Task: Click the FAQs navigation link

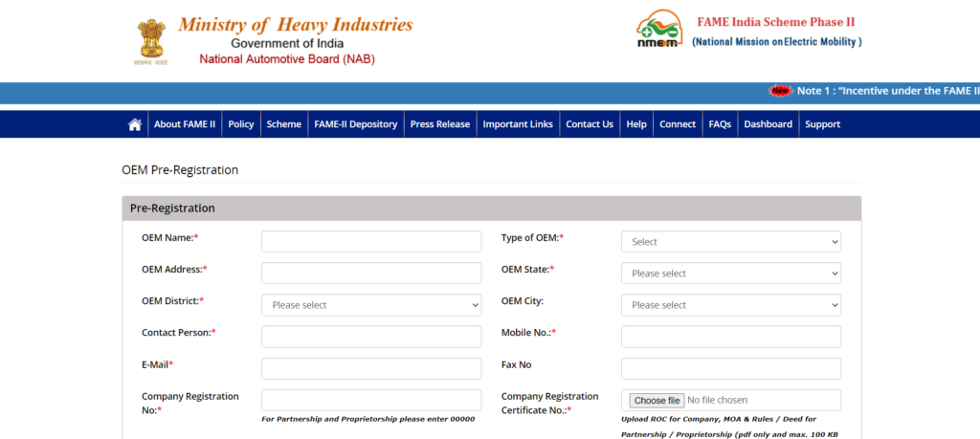Action: 720,124
